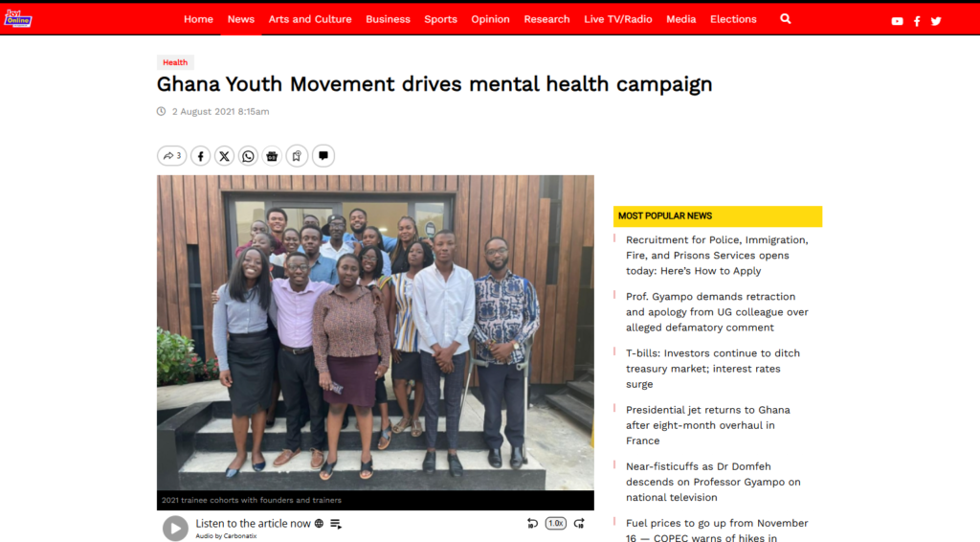
Task: Open the Twitter icon in header
Action: pos(936,21)
